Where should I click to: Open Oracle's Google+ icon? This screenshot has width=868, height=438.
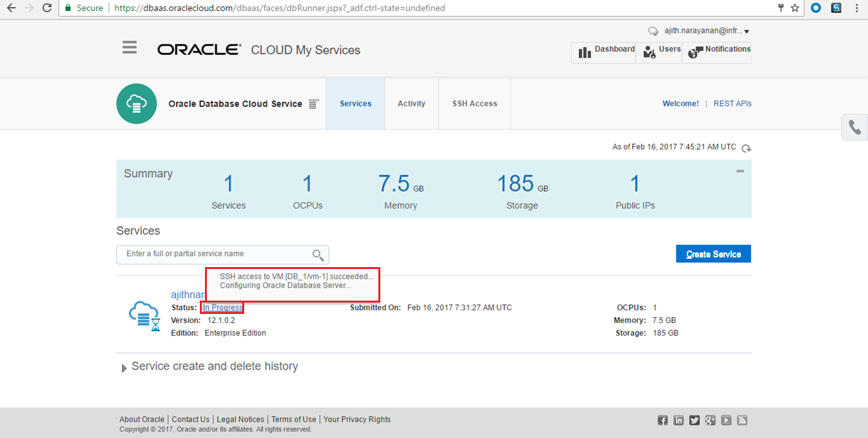point(710,420)
